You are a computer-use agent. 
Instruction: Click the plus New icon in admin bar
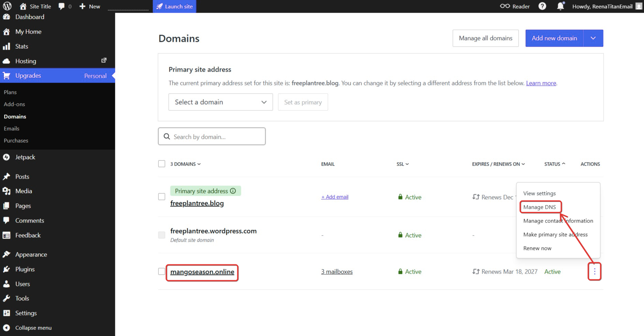click(x=82, y=6)
